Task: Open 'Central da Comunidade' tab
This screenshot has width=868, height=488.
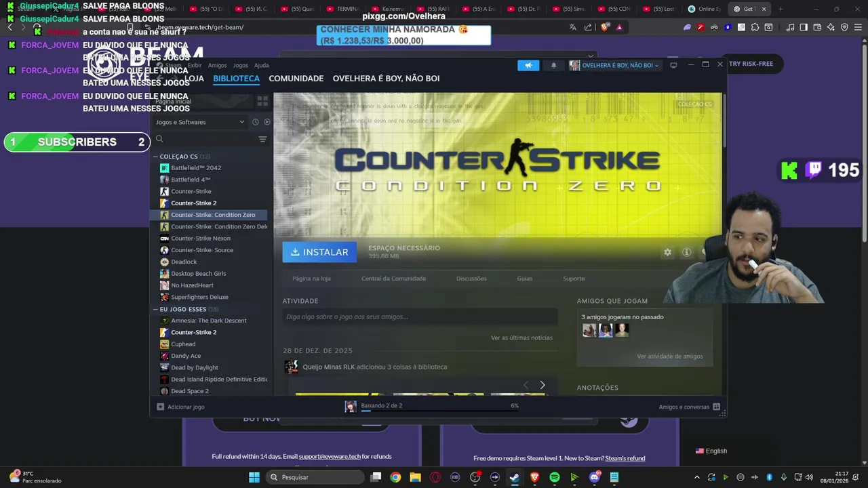Action: [394, 279]
